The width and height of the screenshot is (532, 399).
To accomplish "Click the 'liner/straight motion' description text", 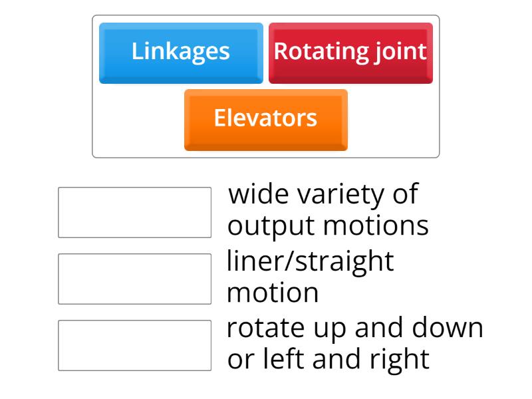I will click(x=310, y=277).
